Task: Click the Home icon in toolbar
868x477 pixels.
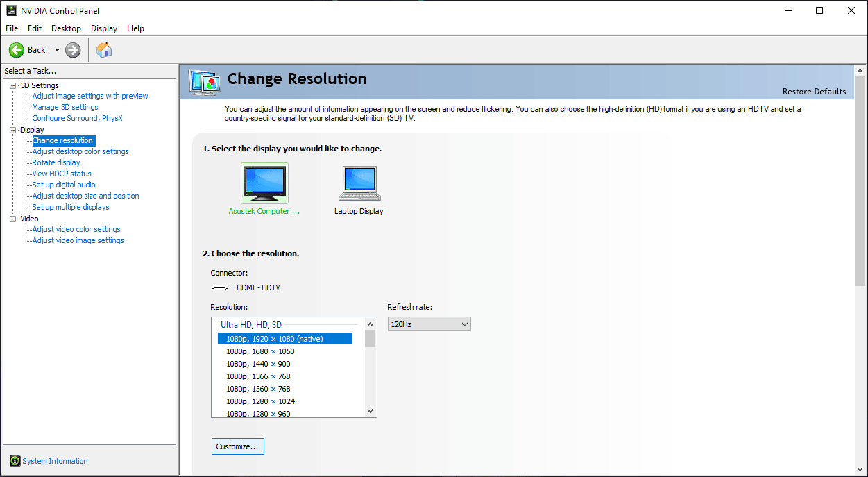Action: tap(104, 50)
